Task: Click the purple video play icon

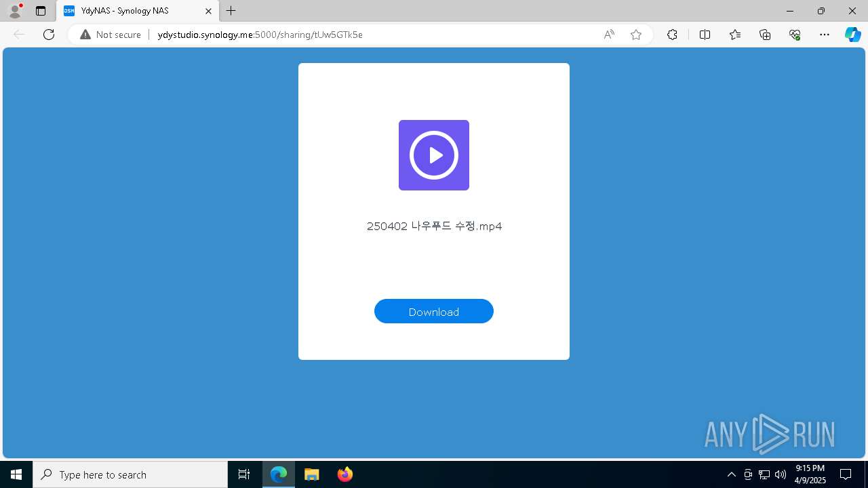Action: pos(434,155)
